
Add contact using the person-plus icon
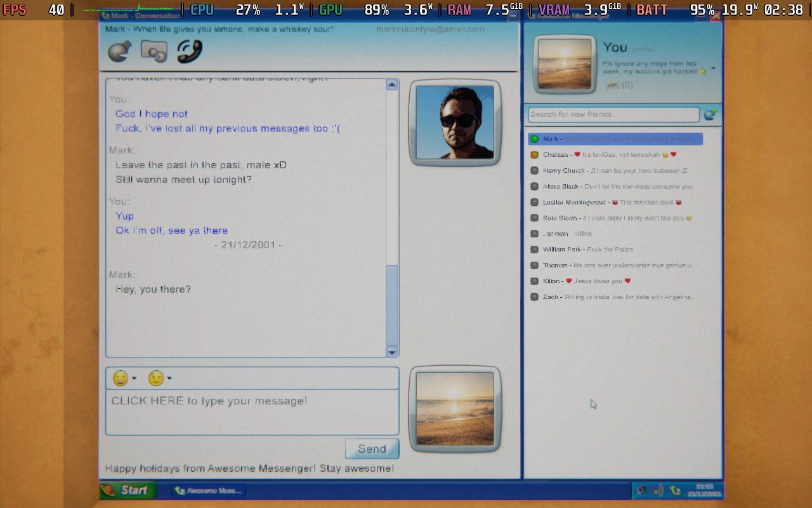click(x=120, y=51)
